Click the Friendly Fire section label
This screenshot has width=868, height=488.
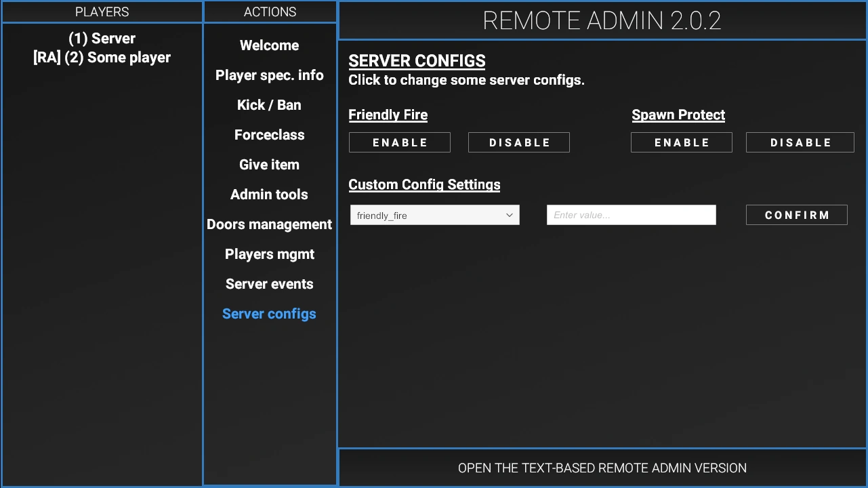pos(388,115)
